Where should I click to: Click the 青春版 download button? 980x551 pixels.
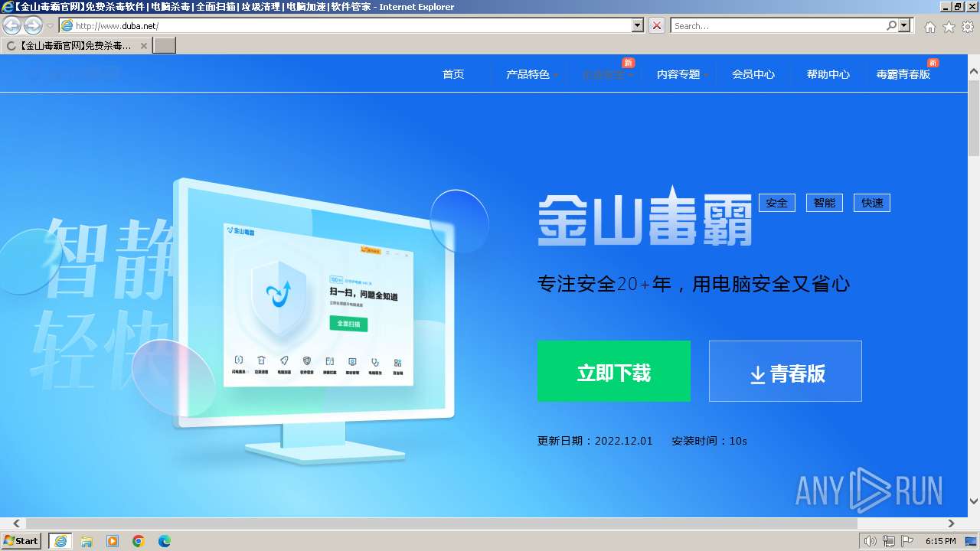click(786, 371)
